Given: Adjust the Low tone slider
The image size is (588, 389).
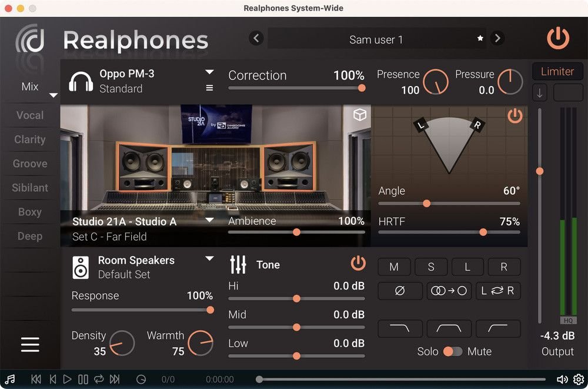Looking at the screenshot, I should click(x=296, y=355).
